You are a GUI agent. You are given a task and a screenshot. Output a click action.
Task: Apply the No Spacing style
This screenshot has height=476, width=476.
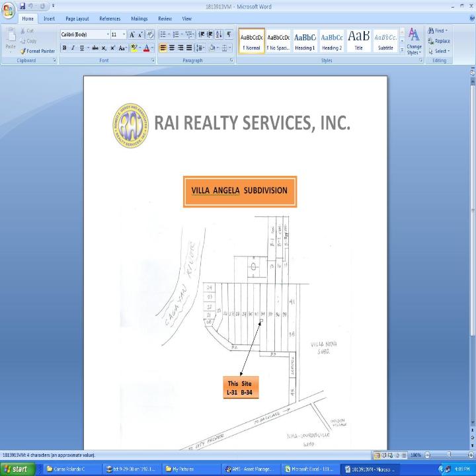click(x=278, y=41)
